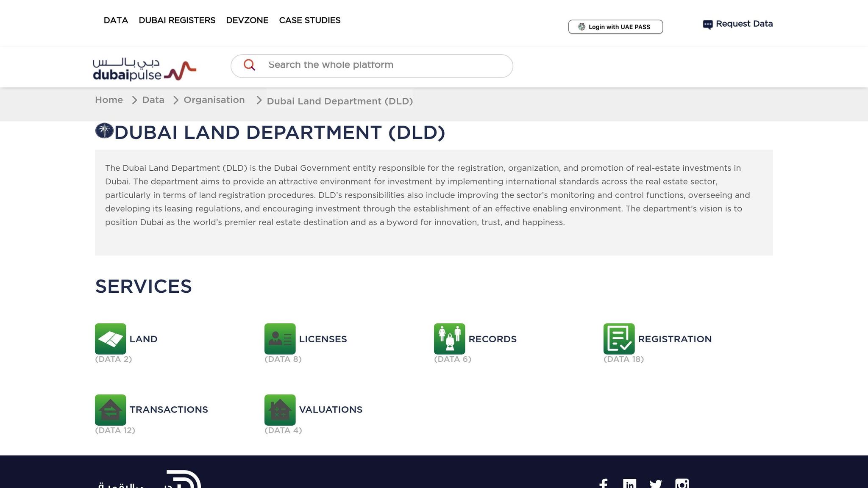868x488 pixels.
Task: Open the DUBAI REGISTERS menu
Action: [x=177, y=20]
